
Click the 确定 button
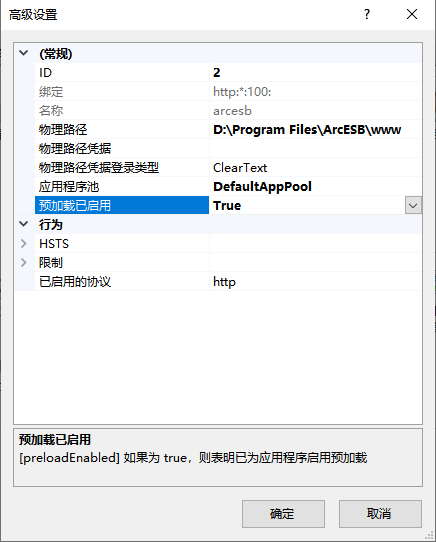[283, 514]
